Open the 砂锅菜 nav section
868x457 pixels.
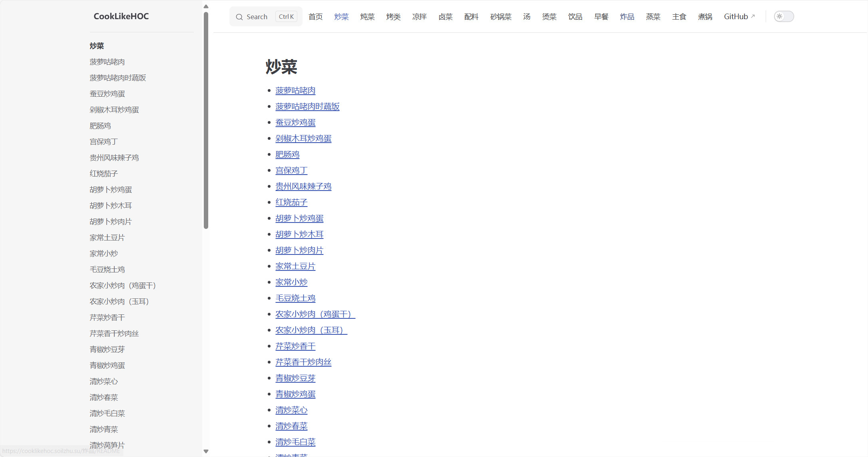pos(500,16)
